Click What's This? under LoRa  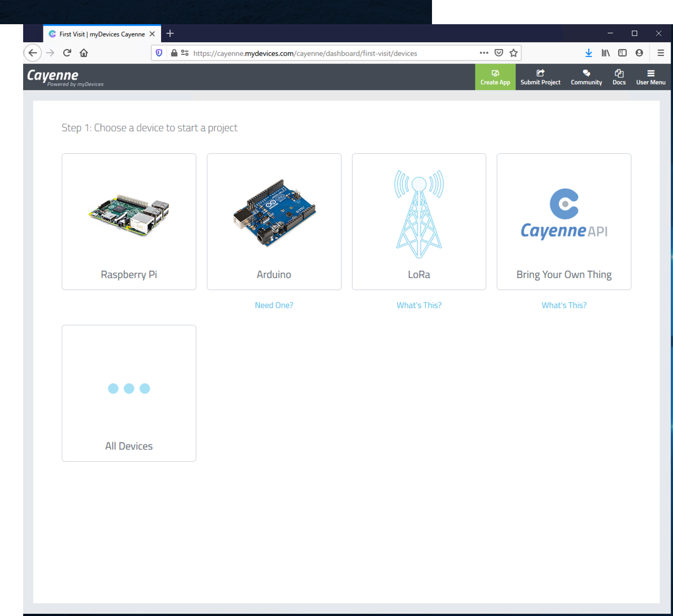click(x=419, y=305)
